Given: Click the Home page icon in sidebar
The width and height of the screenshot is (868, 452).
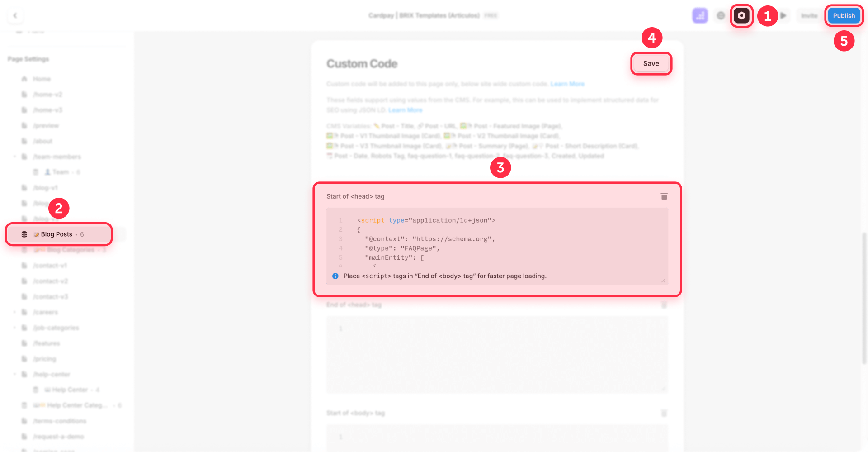Looking at the screenshot, I should click(24, 78).
